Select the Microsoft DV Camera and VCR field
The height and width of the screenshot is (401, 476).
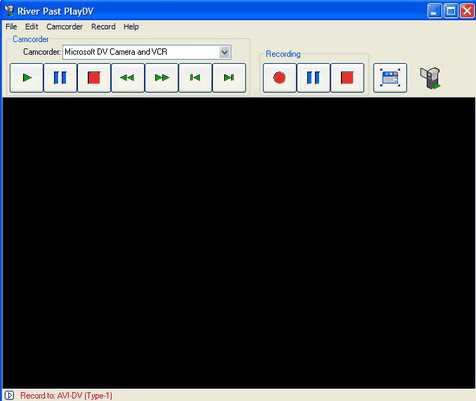(x=147, y=52)
